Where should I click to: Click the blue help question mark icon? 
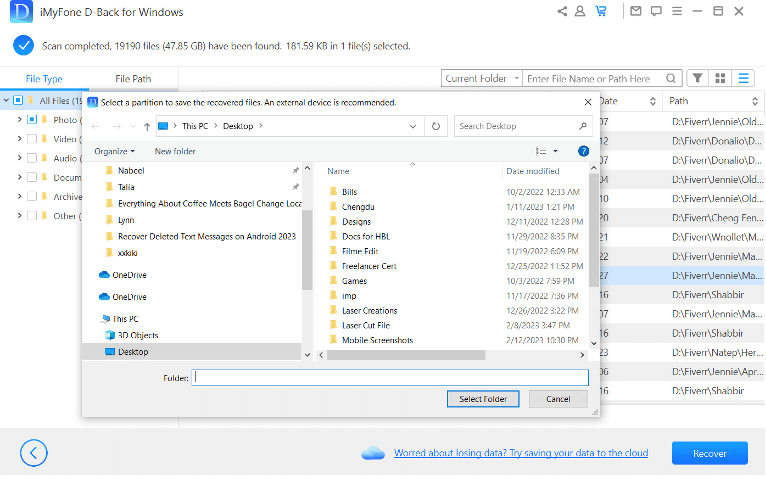coord(583,151)
